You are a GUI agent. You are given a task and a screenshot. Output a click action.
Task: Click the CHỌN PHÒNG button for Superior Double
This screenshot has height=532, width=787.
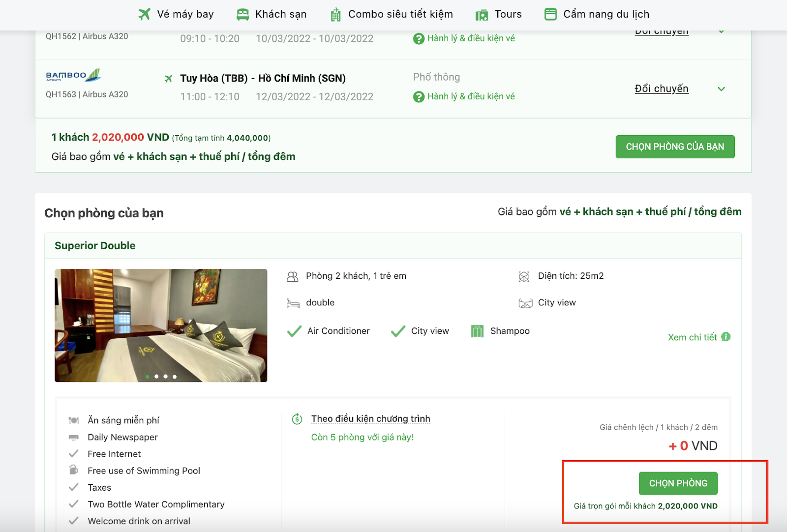coord(678,483)
